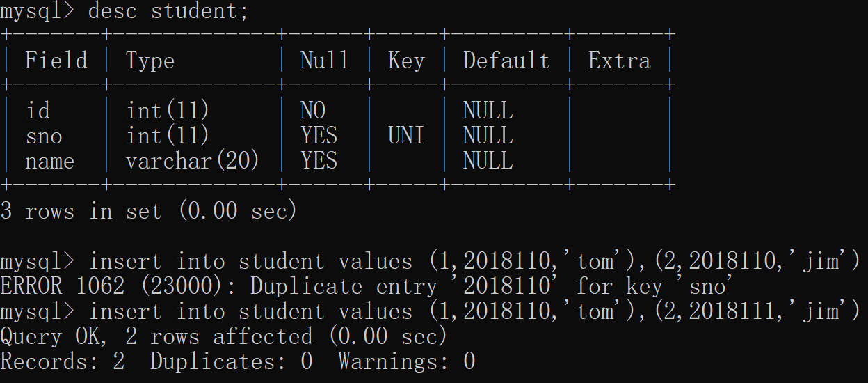
Task: Click the Field column header
Action: pos(56,61)
